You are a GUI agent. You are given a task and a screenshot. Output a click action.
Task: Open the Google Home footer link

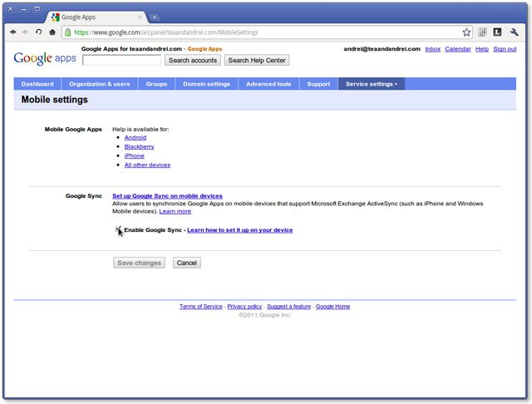[332, 306]
